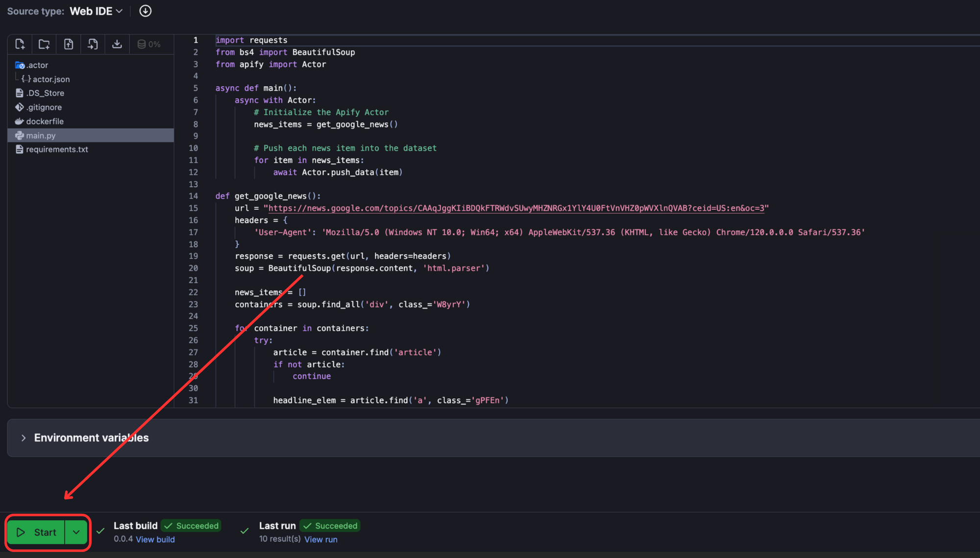Click the 'async def main():' code line
Screen dimensions: 980x558
pyautogui.click(x=256, y=88)
